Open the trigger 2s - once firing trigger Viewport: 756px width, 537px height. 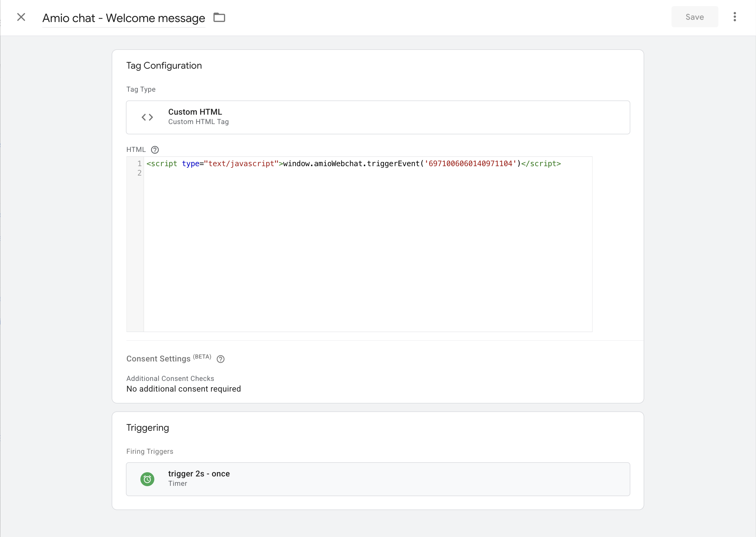(x=378, y=479)
